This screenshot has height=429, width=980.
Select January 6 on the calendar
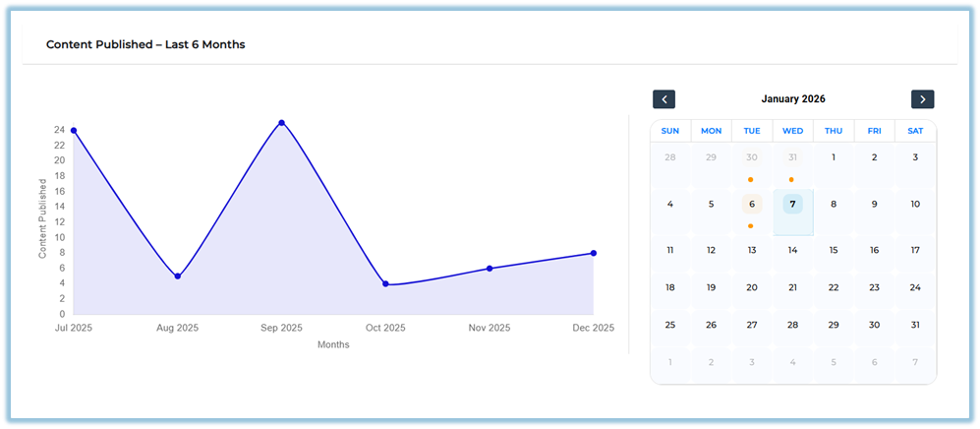(x=751, y=205)
